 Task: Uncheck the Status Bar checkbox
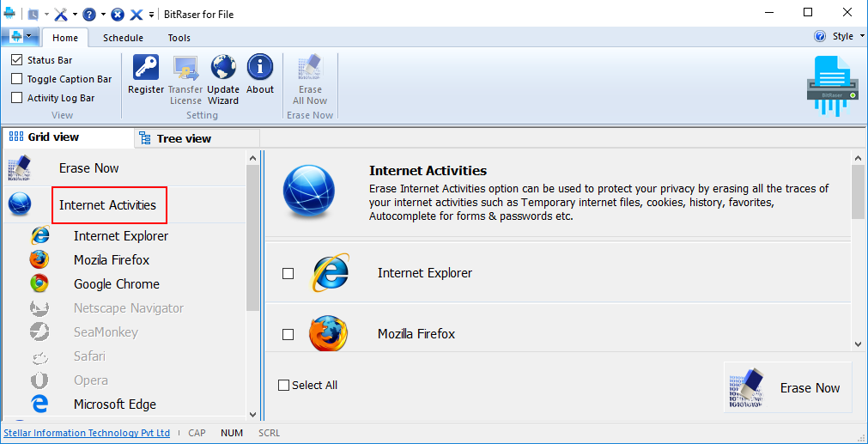pos(16,60)
